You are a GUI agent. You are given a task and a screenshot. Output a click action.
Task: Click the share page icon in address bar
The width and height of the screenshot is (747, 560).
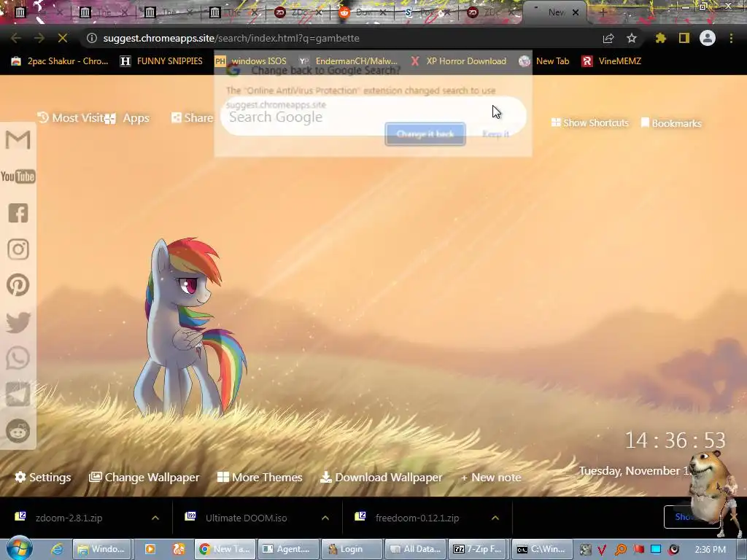[x=608, y=38]
